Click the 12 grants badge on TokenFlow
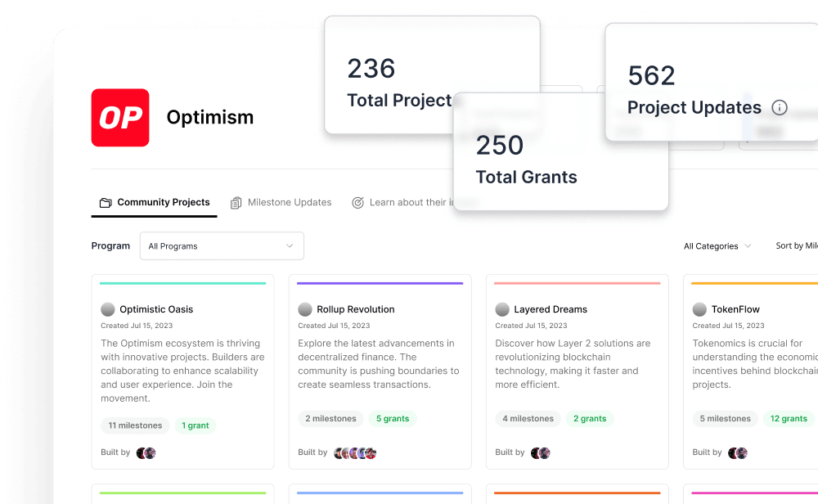 click(x=789, y=418)
